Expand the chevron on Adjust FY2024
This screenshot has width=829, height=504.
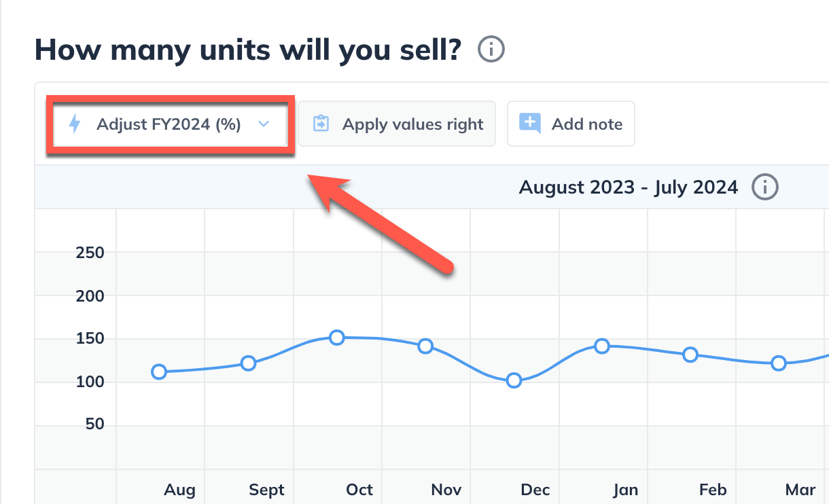point(264,124)
